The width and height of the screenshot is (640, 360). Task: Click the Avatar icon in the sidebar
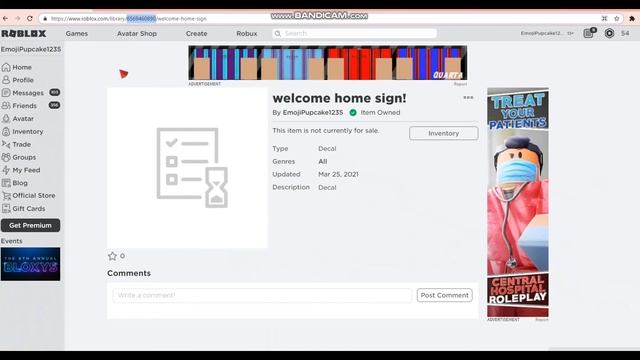point(6,119)
